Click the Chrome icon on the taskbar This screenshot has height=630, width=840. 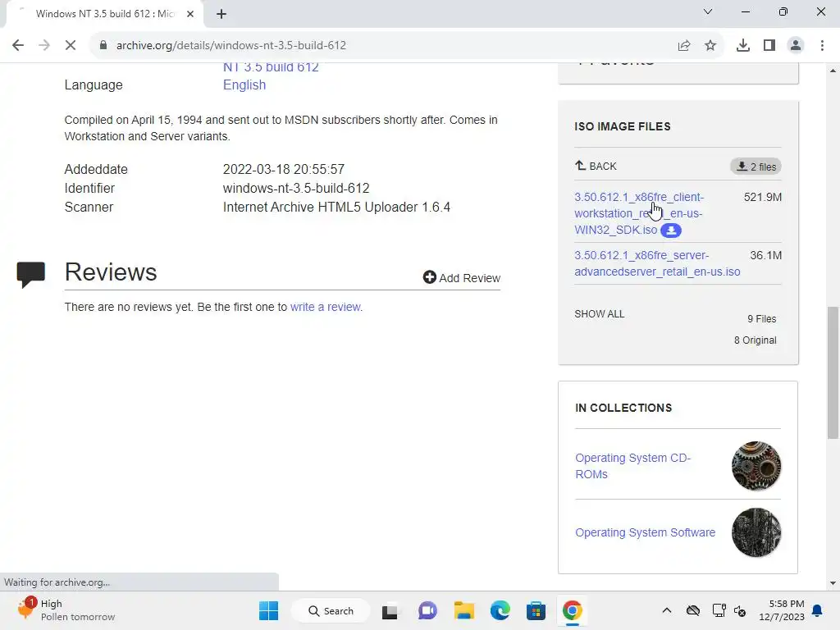point(572,610)
